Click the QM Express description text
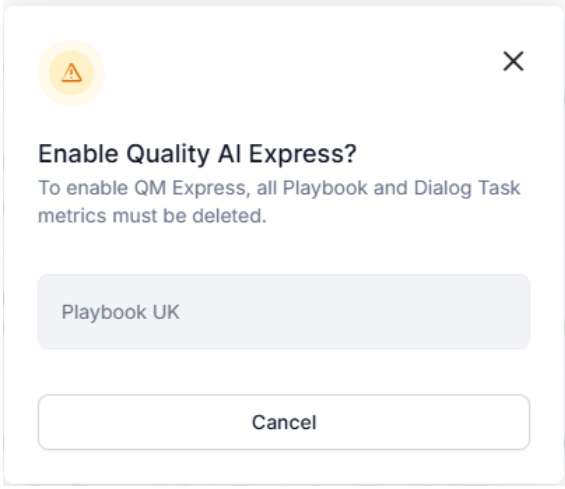Screen dimensions: 565x489 pos(279,202)
